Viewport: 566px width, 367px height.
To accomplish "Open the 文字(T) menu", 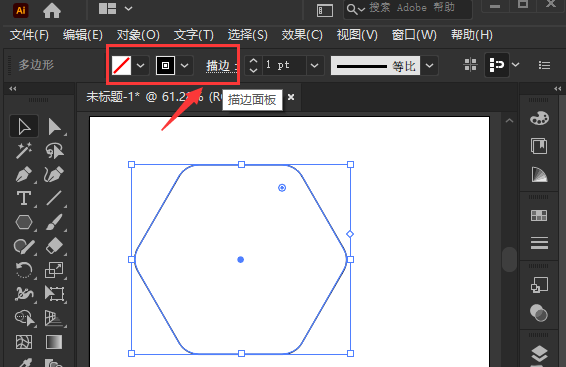I will click(193, 35).
